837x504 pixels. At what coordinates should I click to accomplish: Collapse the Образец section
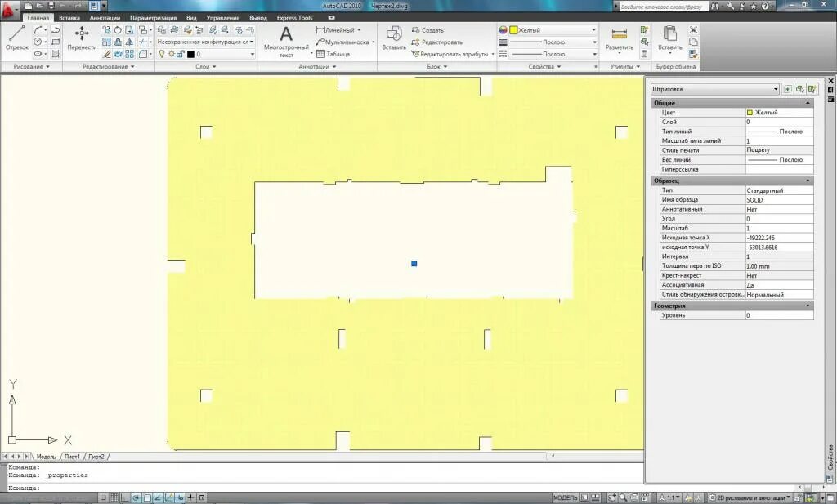coord(808,181)
